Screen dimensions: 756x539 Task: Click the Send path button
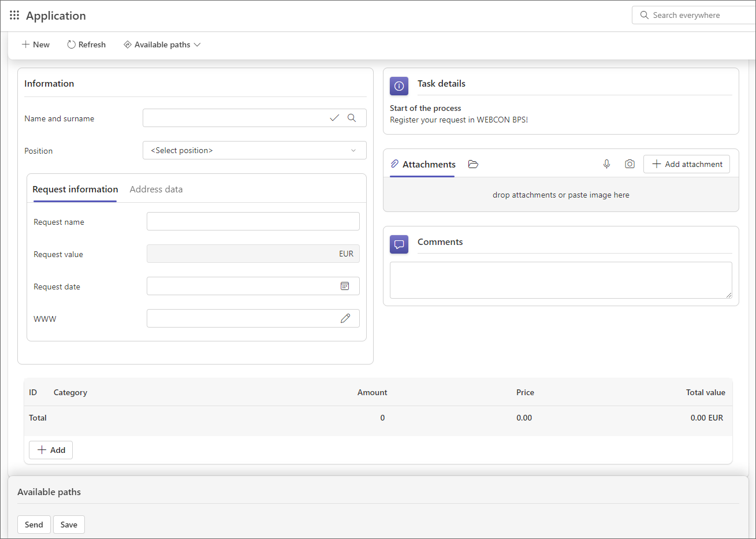click(34, 525)
